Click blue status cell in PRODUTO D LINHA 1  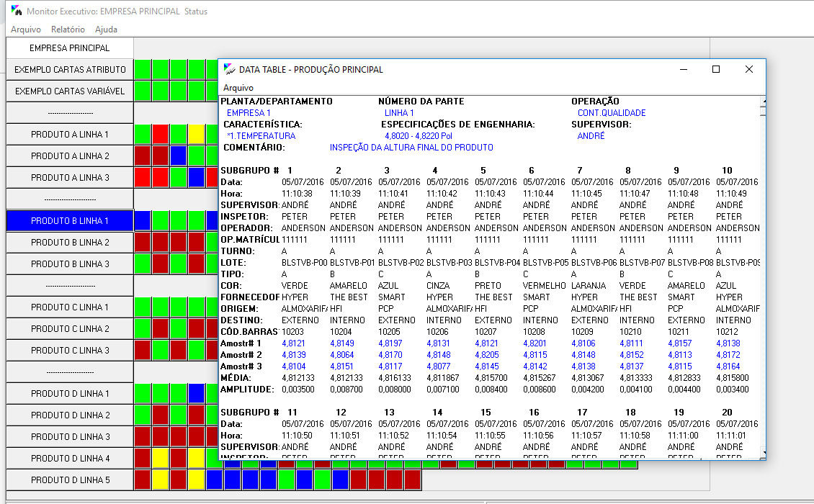pos(196,394)
